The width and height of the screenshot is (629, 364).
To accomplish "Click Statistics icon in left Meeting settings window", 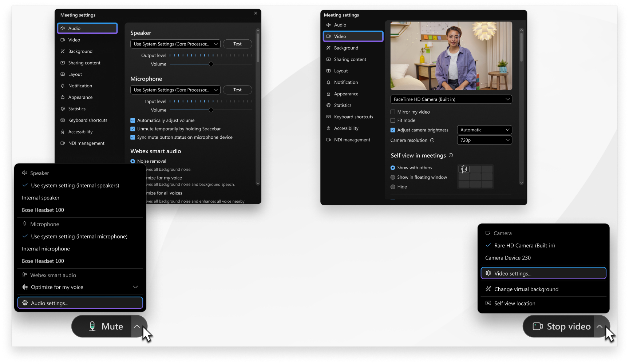I will pos(63,108).
